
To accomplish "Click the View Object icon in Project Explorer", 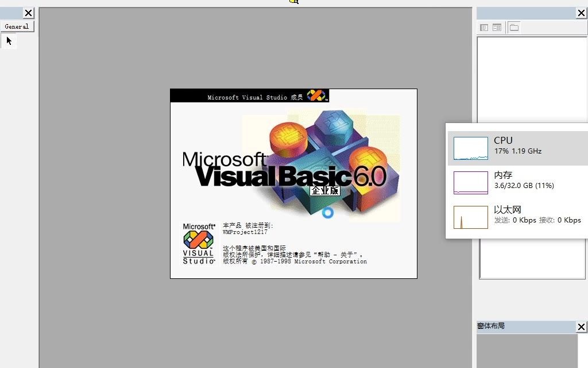I will point(496,27).
